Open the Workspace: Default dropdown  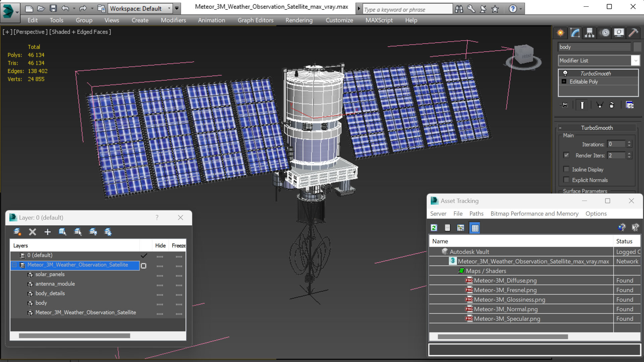[140, 8]
